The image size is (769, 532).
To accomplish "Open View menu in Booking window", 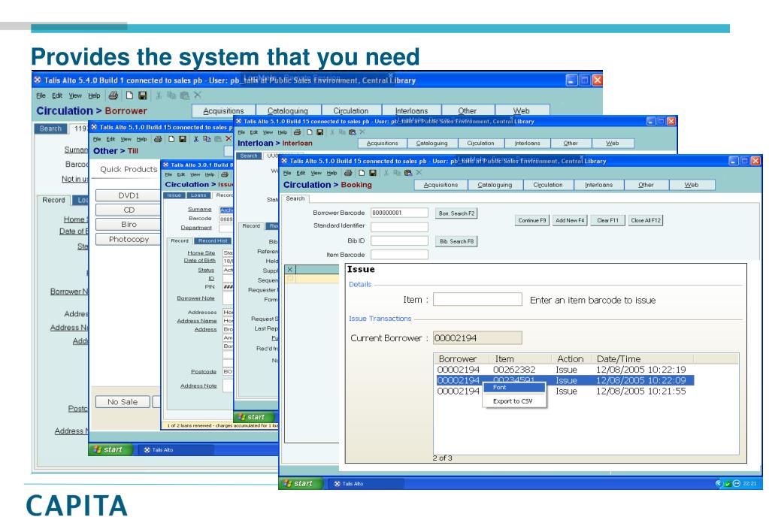I will (x=316, y=173).
